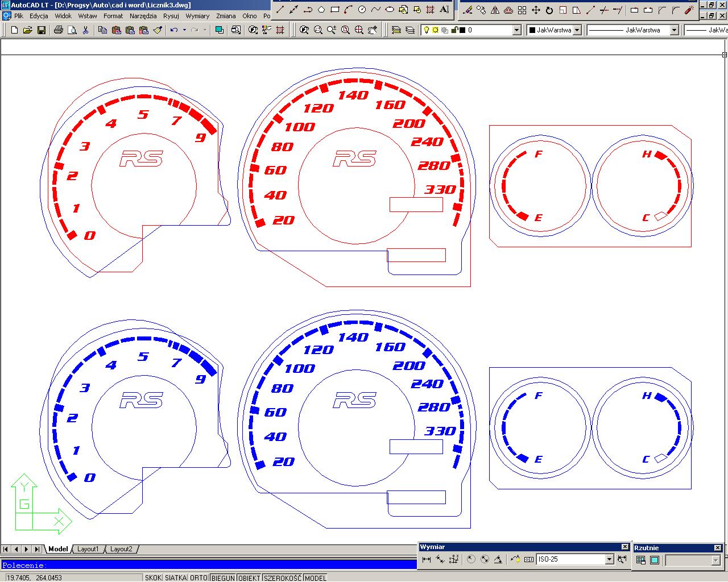Click Linear Dimension icon in Wymiar toolbar
The width and height of the screenshot is (728, 582).
tap(427, 559)
